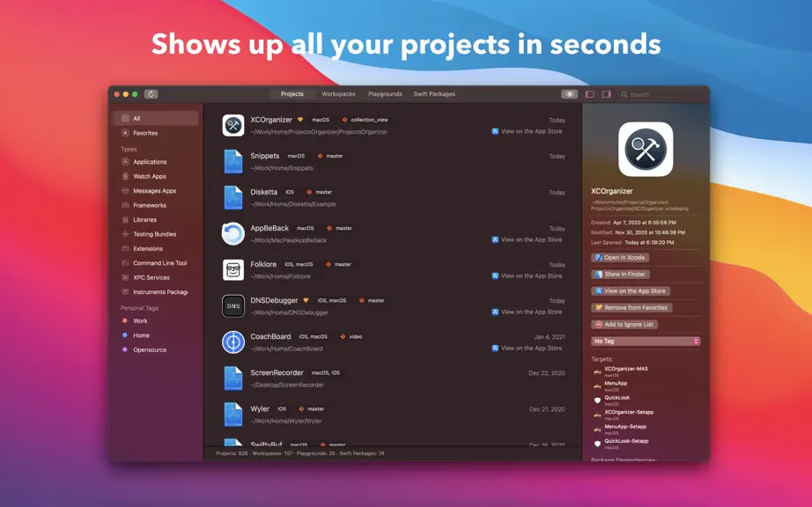The height and width of the screenshot is (507, 812).
Task: Open the No Tag dropdown
Action: [646, 342]
